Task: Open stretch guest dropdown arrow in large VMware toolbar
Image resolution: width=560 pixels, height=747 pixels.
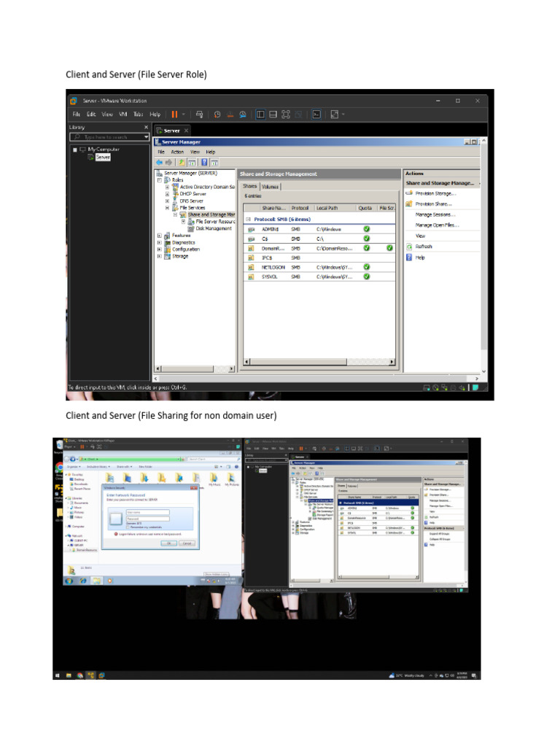Action: [x=343, y=115]
